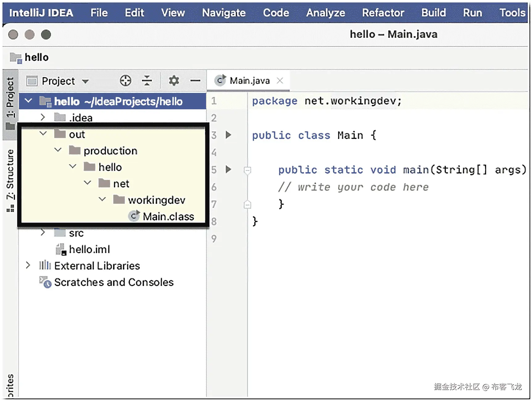Open the Refactor menu
The height and width of the screenshot is (401, 532).
click(383, 13)
